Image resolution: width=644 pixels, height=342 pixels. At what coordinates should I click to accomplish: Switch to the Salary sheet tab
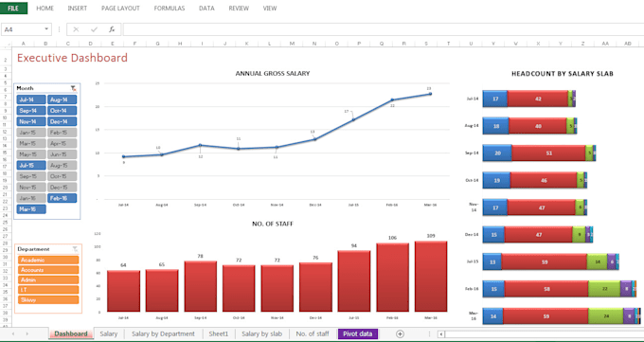108,333
